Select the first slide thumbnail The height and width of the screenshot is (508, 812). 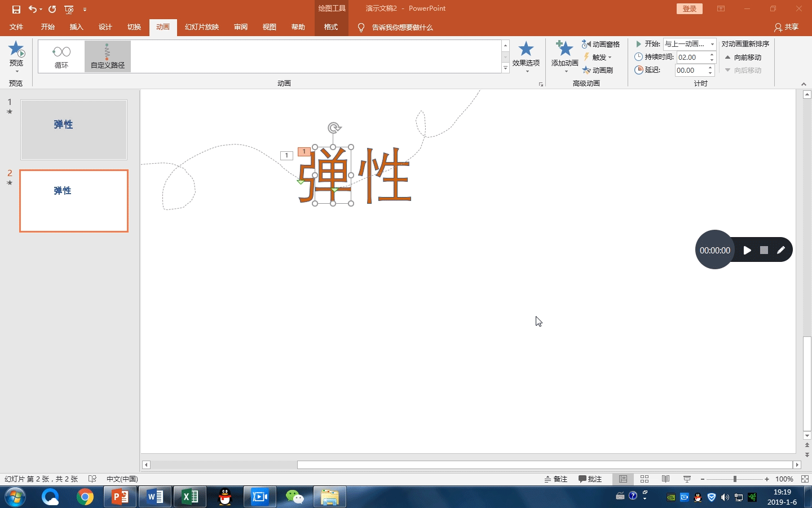click(x=74, y=129)
